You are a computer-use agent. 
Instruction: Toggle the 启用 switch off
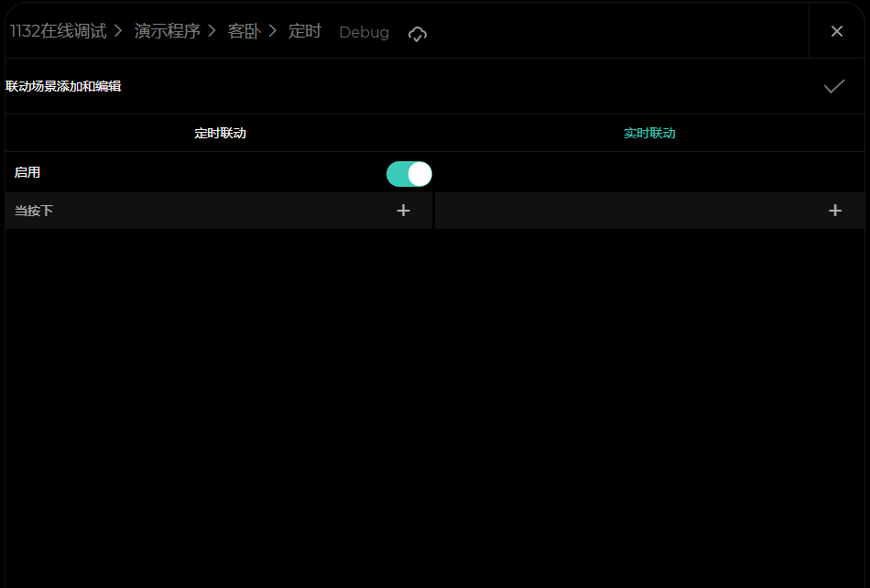coord(408,173)
